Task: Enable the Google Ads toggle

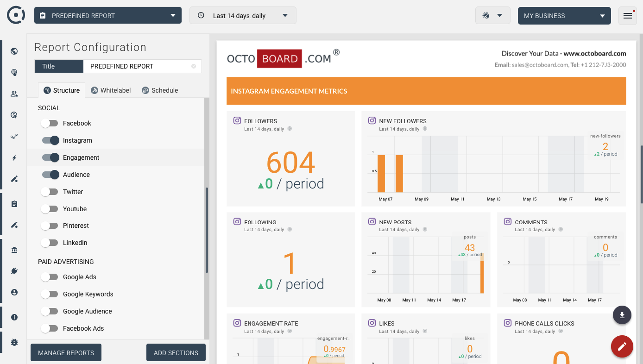Action: pyautogui.click(x=50, y=277)
